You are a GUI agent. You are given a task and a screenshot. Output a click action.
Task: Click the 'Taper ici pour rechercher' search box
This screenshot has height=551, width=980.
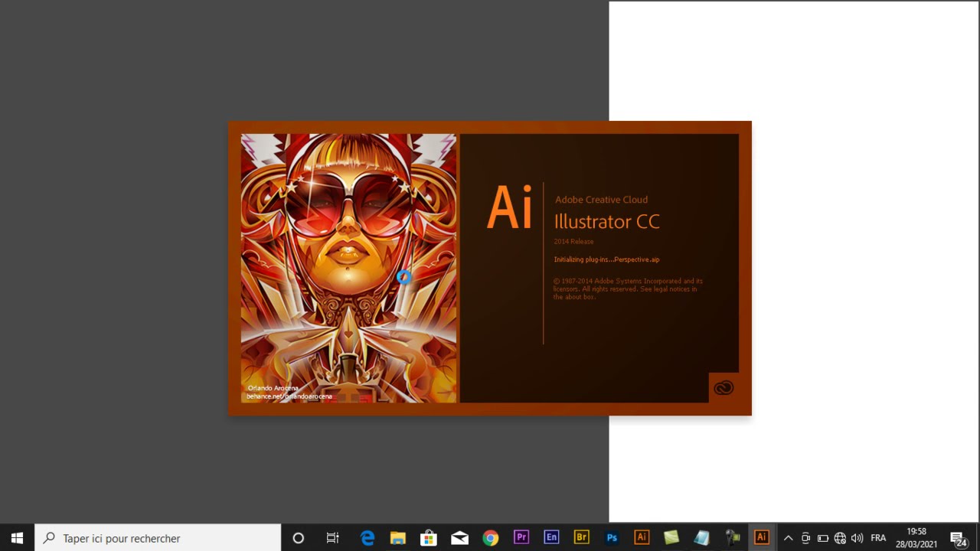pyautogui.click(x=158, y=538)
